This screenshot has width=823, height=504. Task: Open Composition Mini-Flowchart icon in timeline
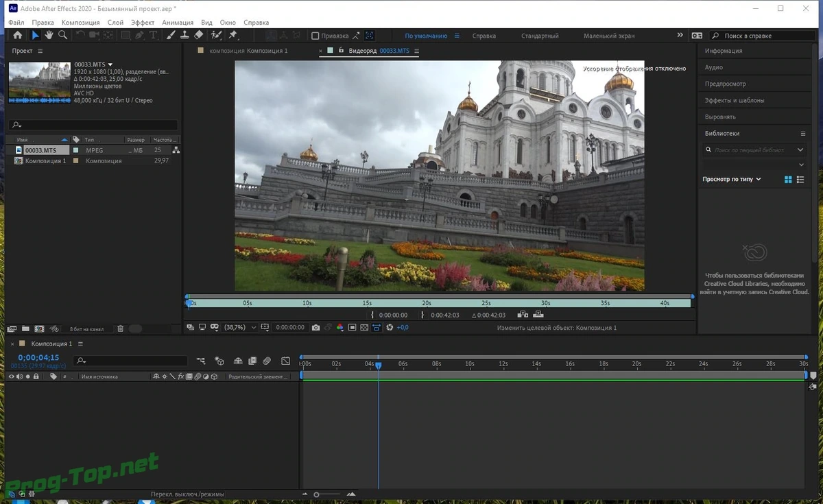pos(201,361)
